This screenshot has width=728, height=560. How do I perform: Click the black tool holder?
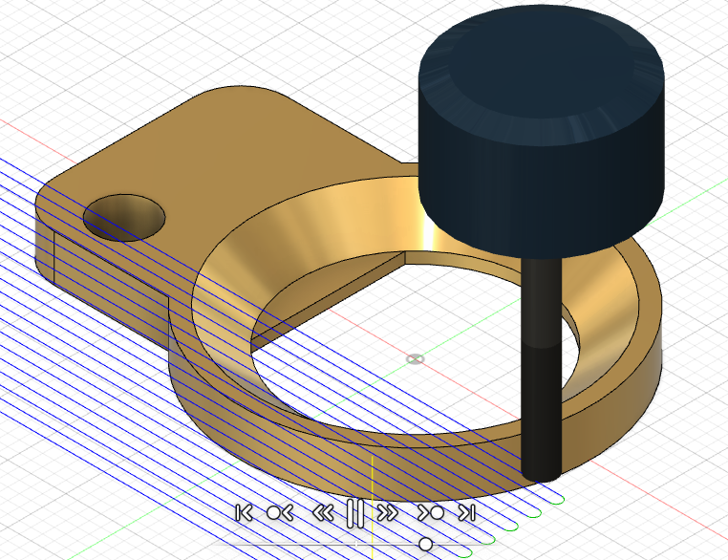coord(542,132)
